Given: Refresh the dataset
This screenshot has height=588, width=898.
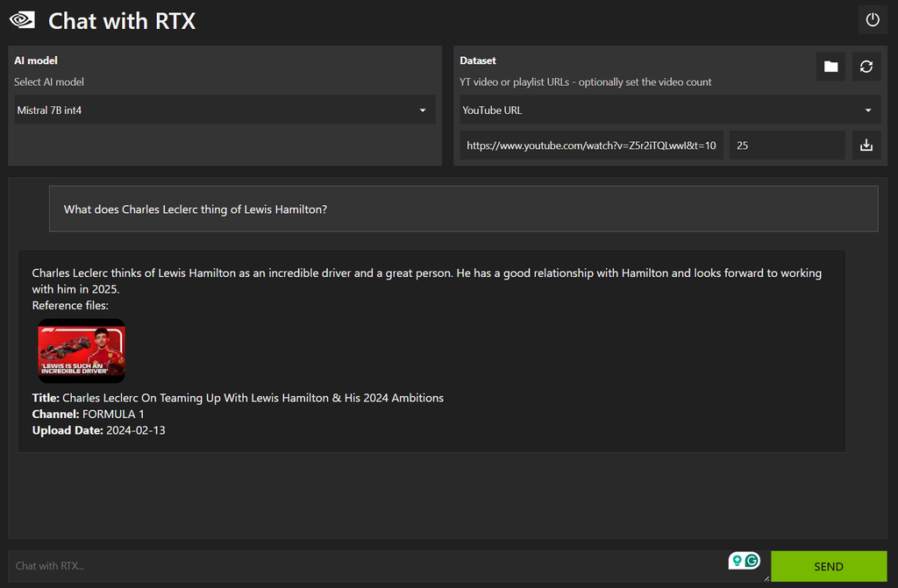Looking at the screenshot, I should point(866,66).
